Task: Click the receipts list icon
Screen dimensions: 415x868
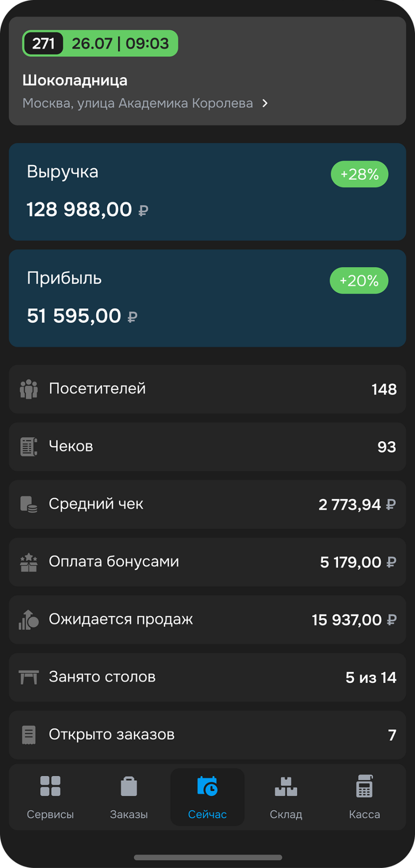Action: 28,447
